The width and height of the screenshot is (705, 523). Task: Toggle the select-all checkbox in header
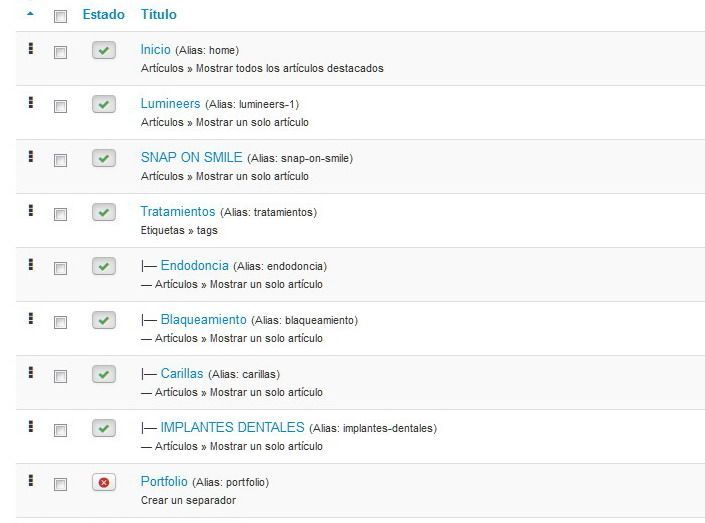pyautogui.click(x=60, y=17)
